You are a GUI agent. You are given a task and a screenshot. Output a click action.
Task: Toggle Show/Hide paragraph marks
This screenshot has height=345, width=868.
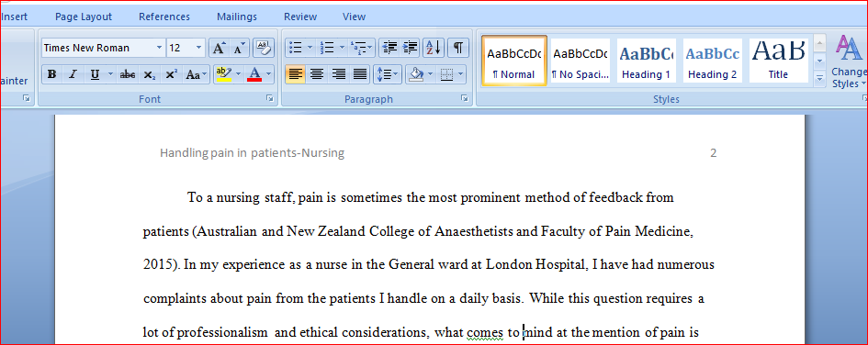(x=458, y=48)
